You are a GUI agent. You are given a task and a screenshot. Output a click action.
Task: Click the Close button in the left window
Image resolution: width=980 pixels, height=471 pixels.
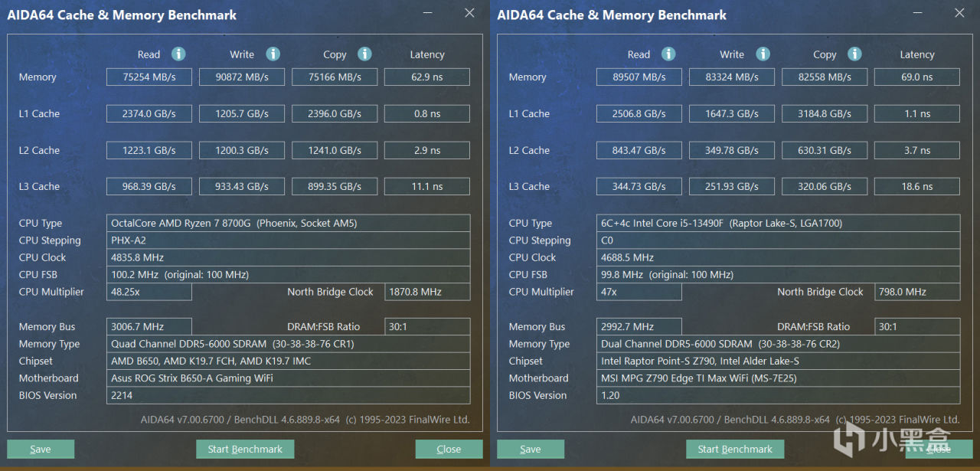click(449, 450)
